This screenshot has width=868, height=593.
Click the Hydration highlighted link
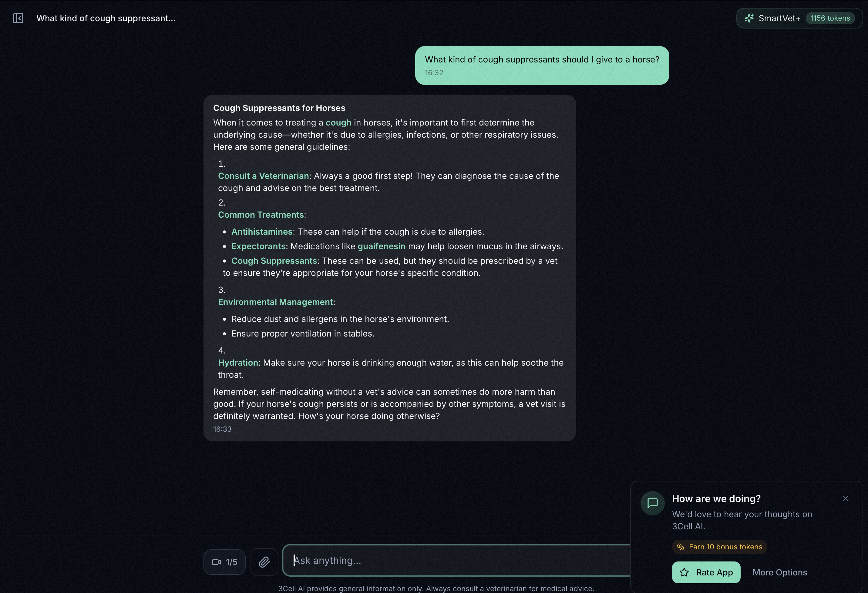click(x=238, y=363)
